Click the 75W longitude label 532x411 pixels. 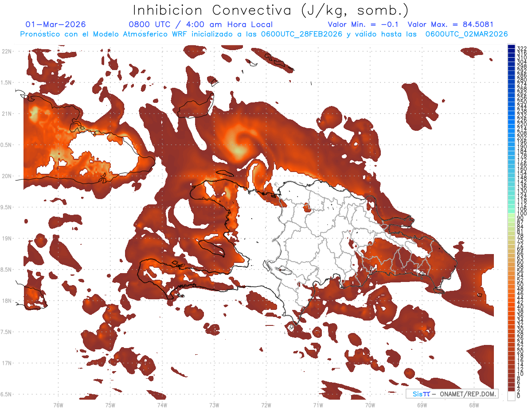[110, 405]
